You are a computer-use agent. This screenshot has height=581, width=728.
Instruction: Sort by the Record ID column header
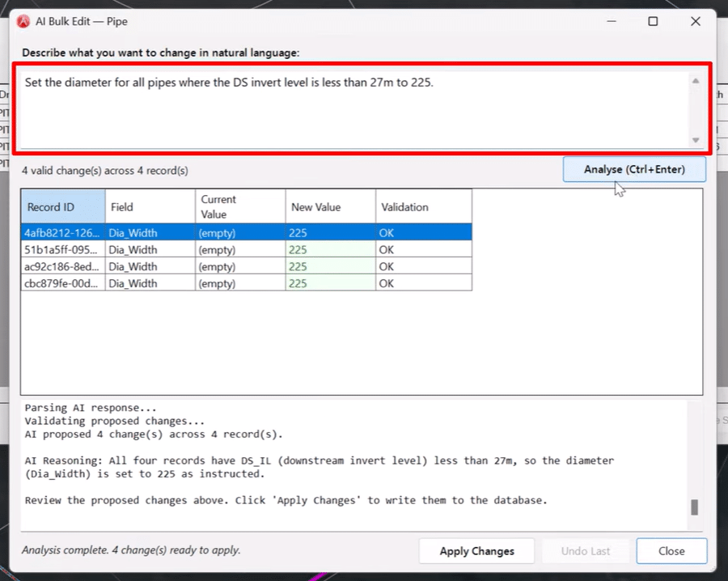click(x=63, y=206)
